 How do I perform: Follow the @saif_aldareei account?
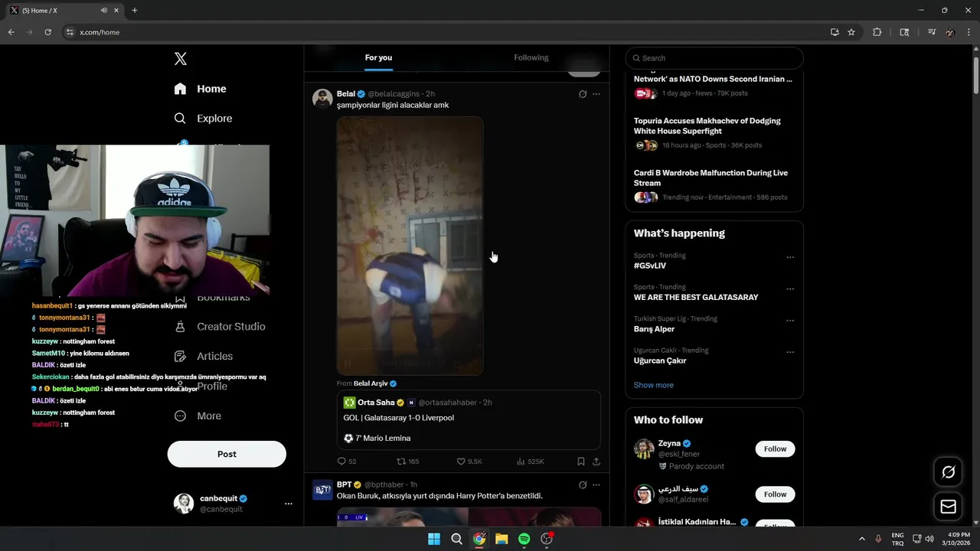pos(775,494)
